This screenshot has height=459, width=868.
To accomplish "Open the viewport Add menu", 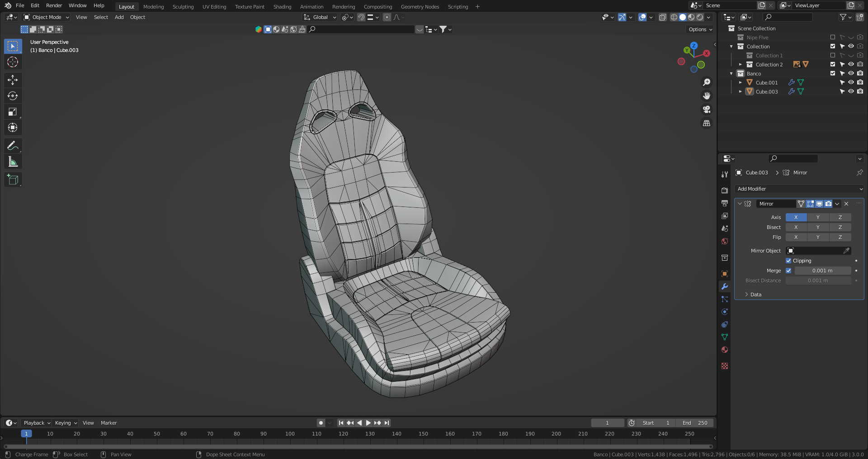I will (x=119, y=17).
